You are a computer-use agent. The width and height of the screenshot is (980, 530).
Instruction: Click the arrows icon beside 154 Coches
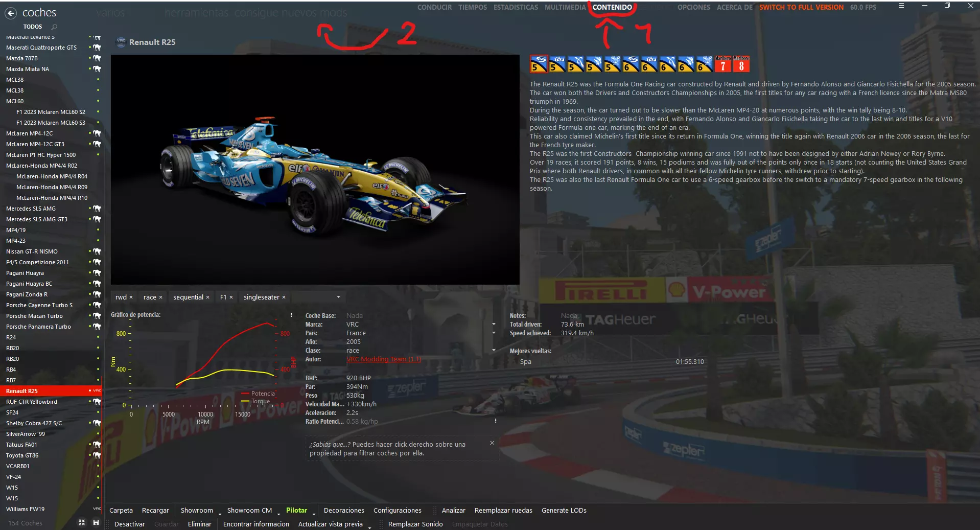coord(81,522)
